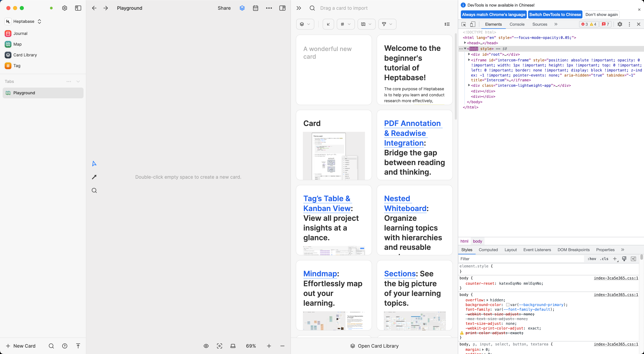Click Don't show again button

pos(602,14)
